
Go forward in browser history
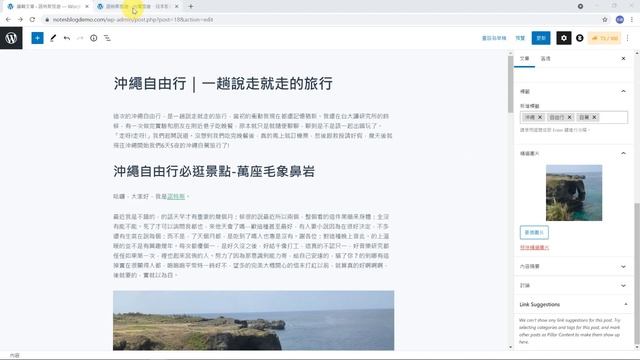pyautogui.click(x=20, y=19)
